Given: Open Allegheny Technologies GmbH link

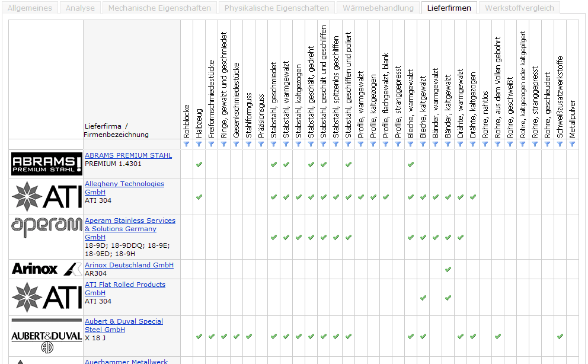Looking at the screenshot, I should pyautogui.click(x=124, y=184).
